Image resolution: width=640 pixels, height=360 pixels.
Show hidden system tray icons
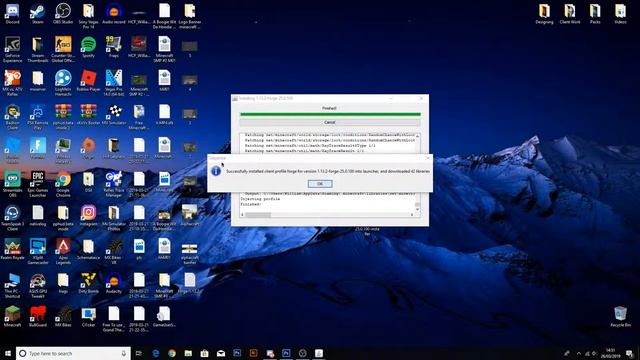coord(578,353)
